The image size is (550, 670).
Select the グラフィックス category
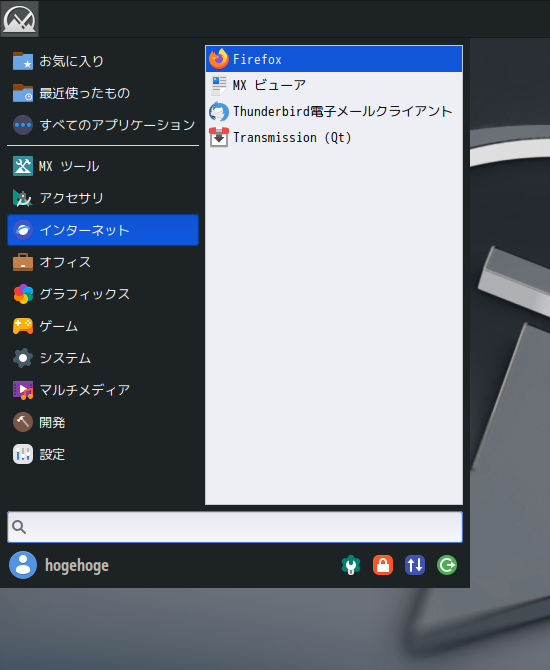103,294
